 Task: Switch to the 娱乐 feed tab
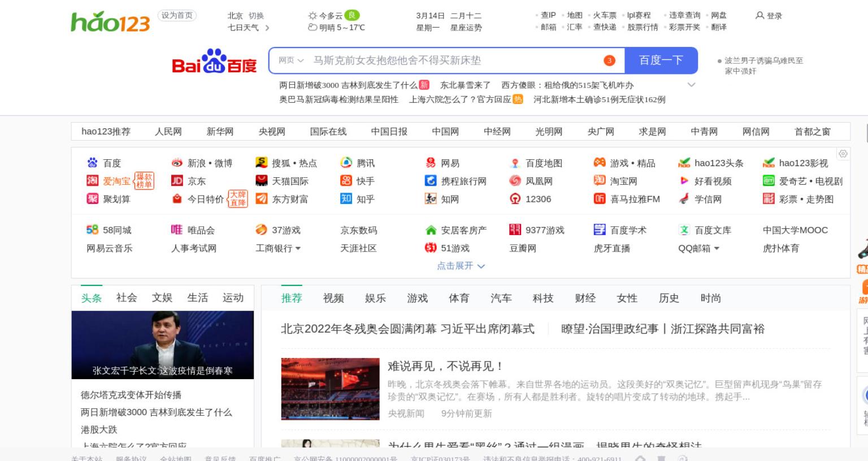pyautogui.click(x=375, y=298)
